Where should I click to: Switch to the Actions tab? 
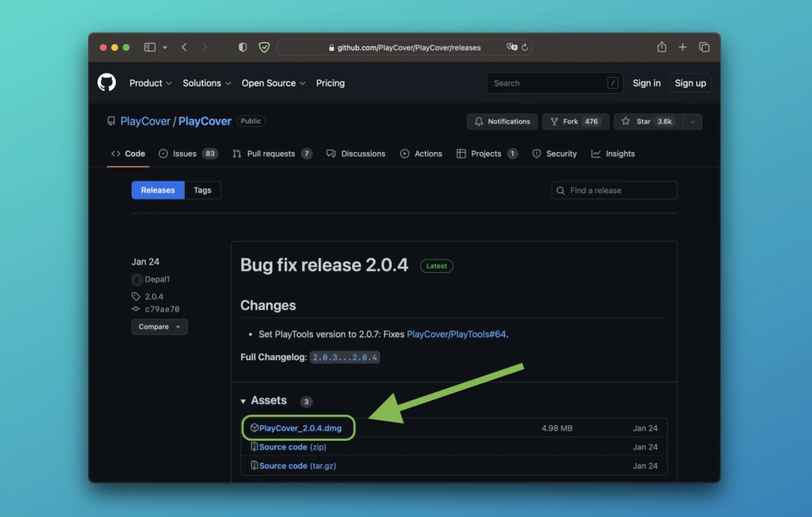tap(421, 153)
